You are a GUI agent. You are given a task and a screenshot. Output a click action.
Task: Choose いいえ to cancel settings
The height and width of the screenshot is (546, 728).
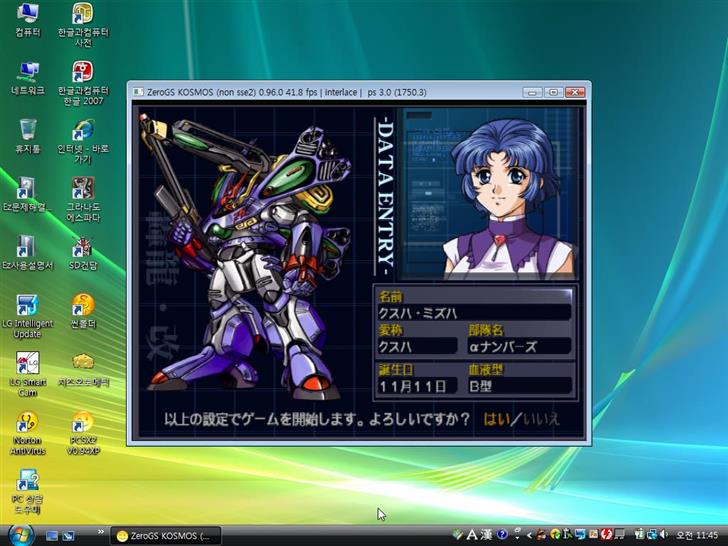(x=541, y=419)
